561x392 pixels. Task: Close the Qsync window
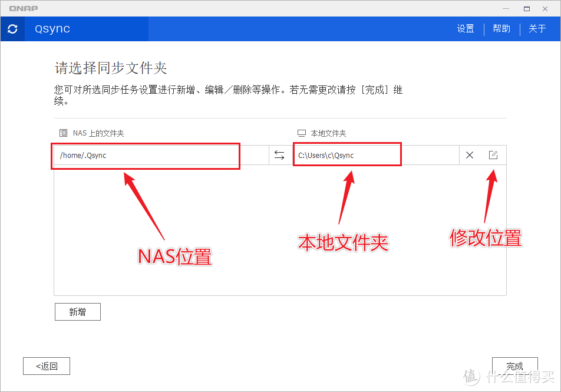(545, 8)
